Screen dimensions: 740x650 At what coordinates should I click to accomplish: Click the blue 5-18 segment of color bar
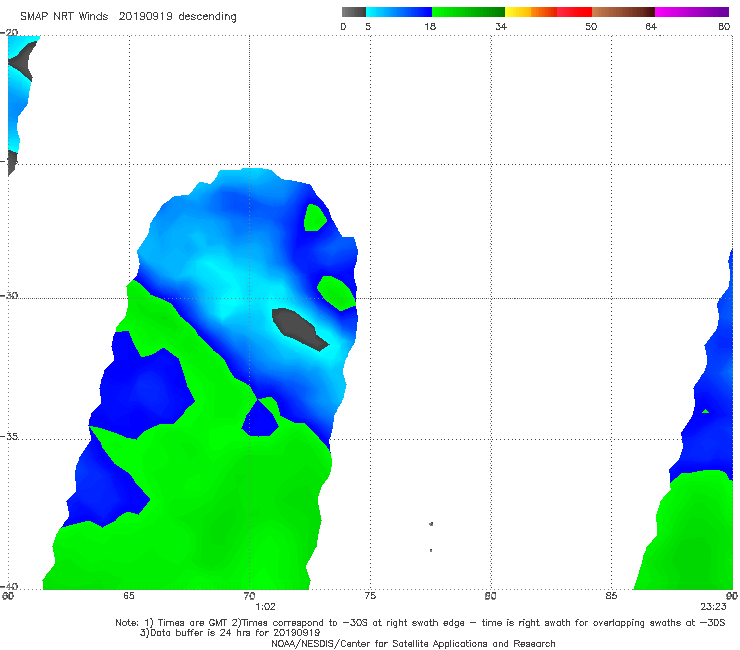[399, 12]
